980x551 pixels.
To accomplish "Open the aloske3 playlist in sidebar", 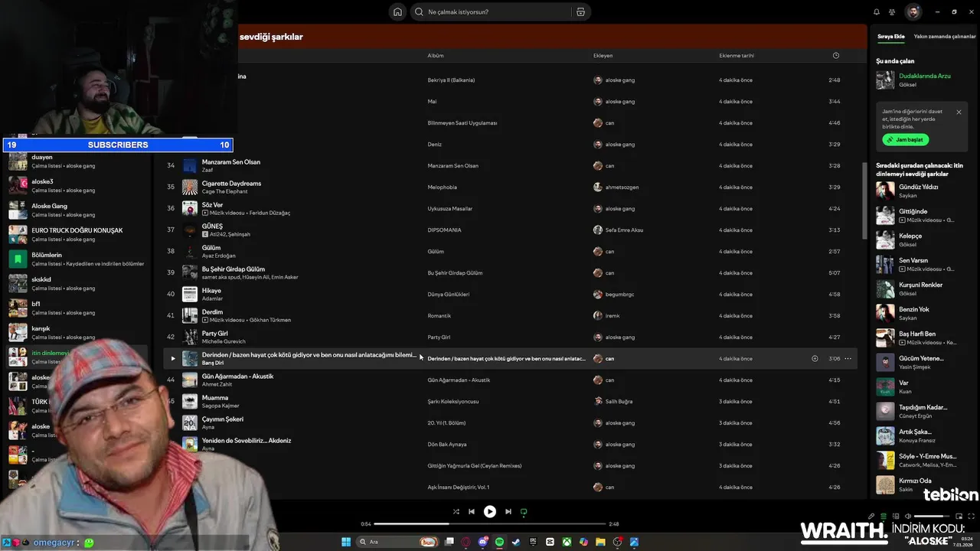I will (x=78, y=185).
